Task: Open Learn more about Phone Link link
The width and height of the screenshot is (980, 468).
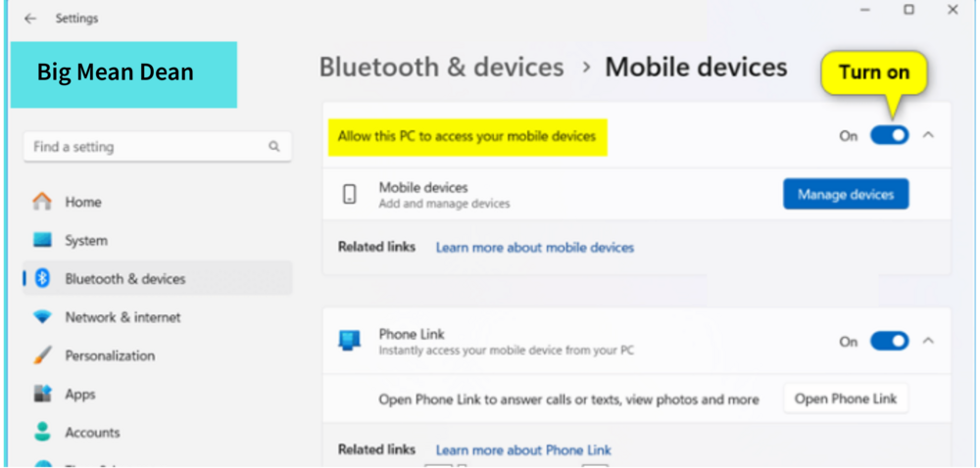Action: tap(523, 450)
